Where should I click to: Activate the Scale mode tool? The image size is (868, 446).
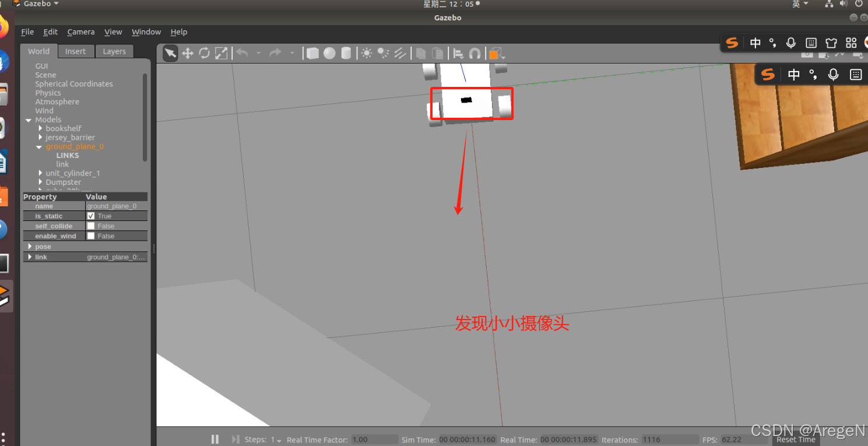click(x=221, y=54)
